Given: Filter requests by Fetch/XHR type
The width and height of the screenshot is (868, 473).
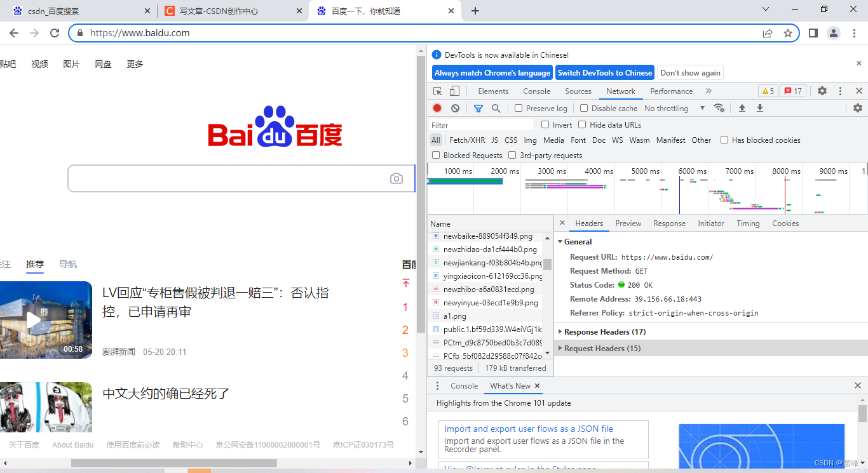Looking at the screenshot, I should click(467, 140).
